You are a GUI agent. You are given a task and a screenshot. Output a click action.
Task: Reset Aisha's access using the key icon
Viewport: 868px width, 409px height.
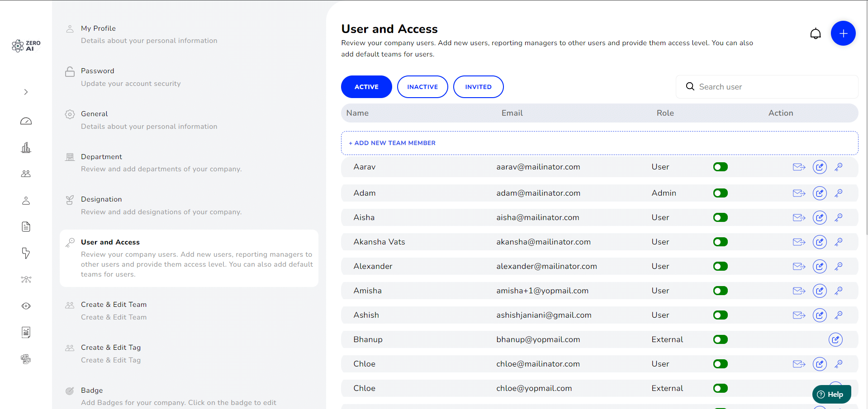839,217
